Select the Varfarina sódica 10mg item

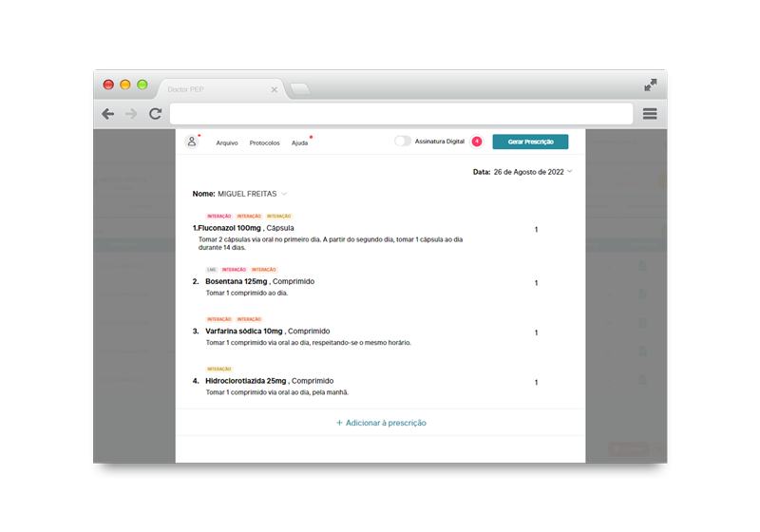(x=242, y=332)
